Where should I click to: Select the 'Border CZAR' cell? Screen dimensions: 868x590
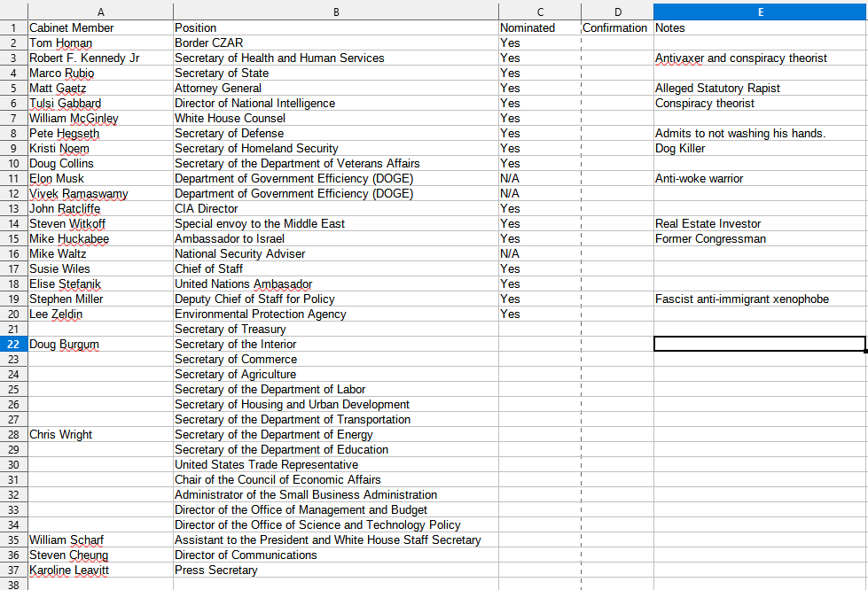(335, 43)
